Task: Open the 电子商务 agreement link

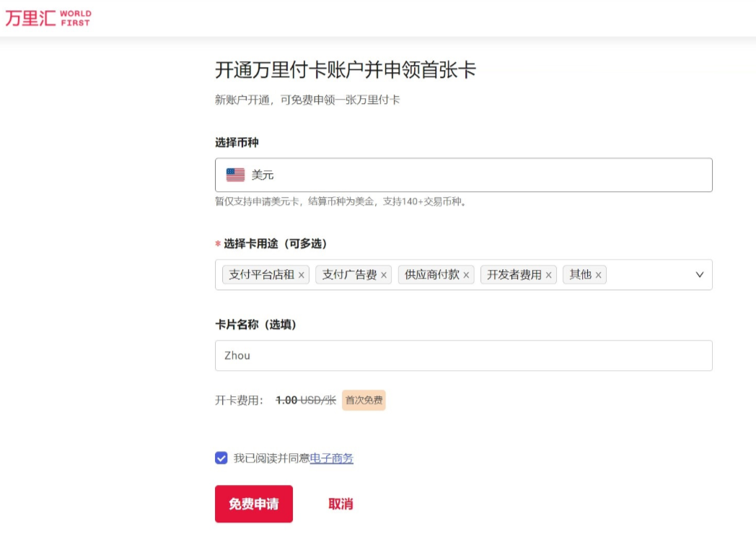Action: pyautogui.click(x=331, y=458)
